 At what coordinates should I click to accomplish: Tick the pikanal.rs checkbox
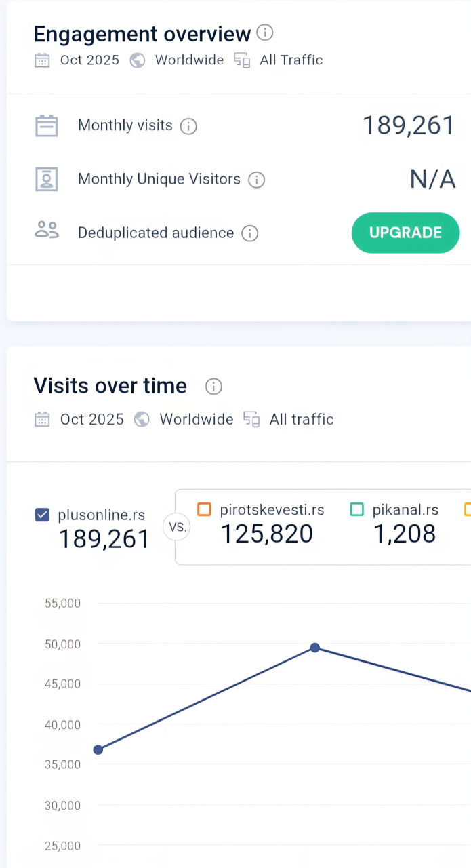coord(357,509)
